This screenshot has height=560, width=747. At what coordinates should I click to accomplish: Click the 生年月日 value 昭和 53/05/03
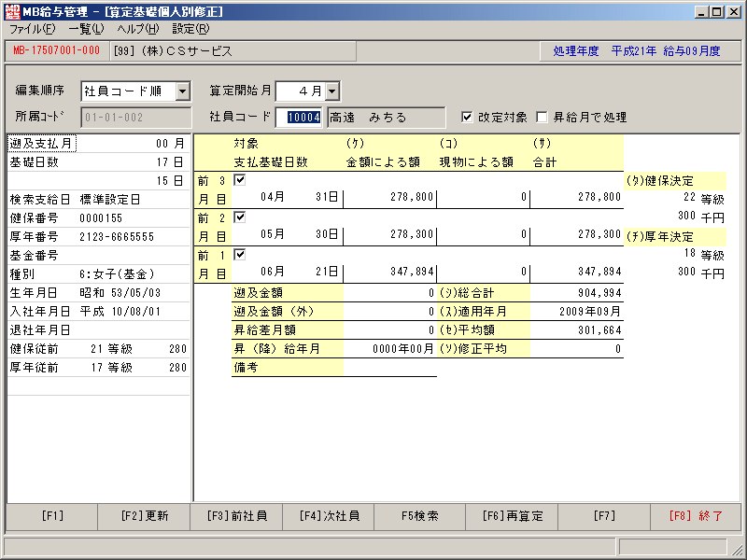(120, 293)
